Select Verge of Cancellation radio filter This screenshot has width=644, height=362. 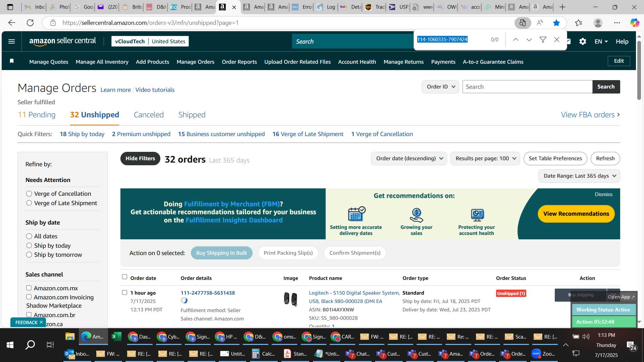[29, 194]
